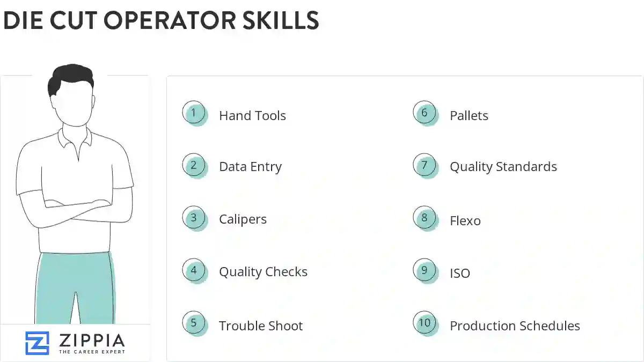Open the Production Schedules skill
The image size is (644, 362).
(515, 326)
